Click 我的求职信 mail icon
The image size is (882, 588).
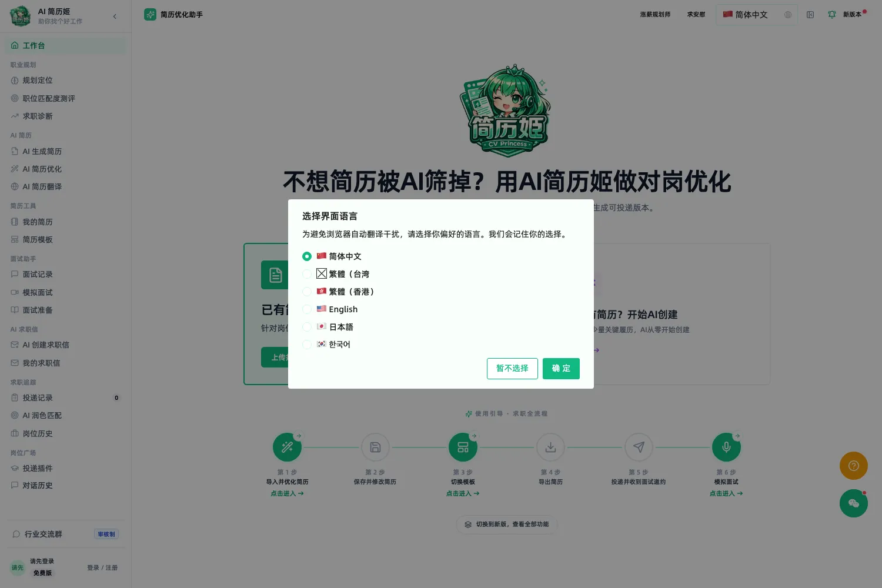[15, 363]
